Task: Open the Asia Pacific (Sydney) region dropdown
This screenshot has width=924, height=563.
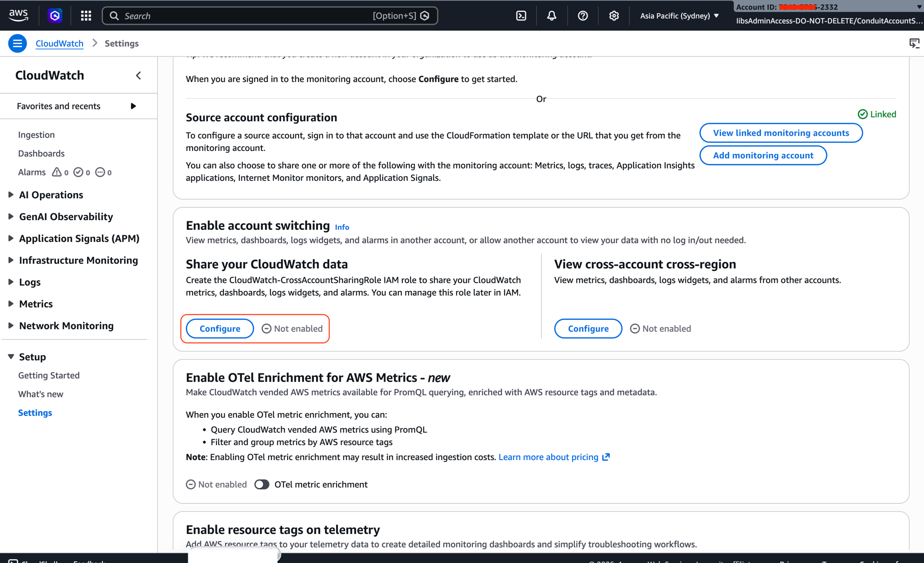Action: coord(679,16)
